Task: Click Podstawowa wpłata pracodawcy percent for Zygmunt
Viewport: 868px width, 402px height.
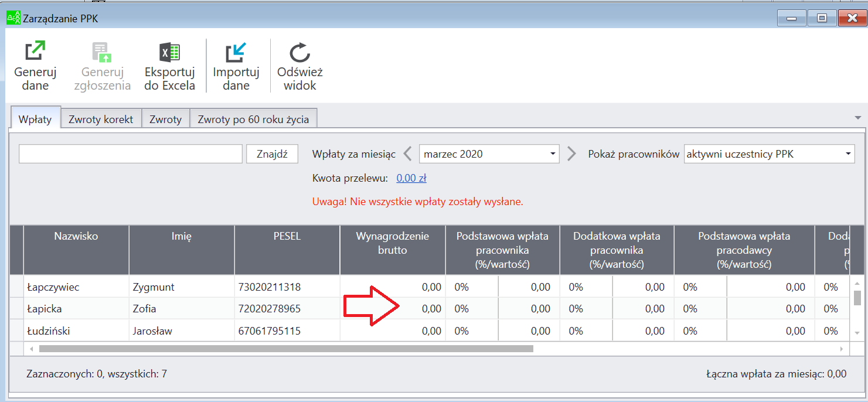Action: (700, 287)
